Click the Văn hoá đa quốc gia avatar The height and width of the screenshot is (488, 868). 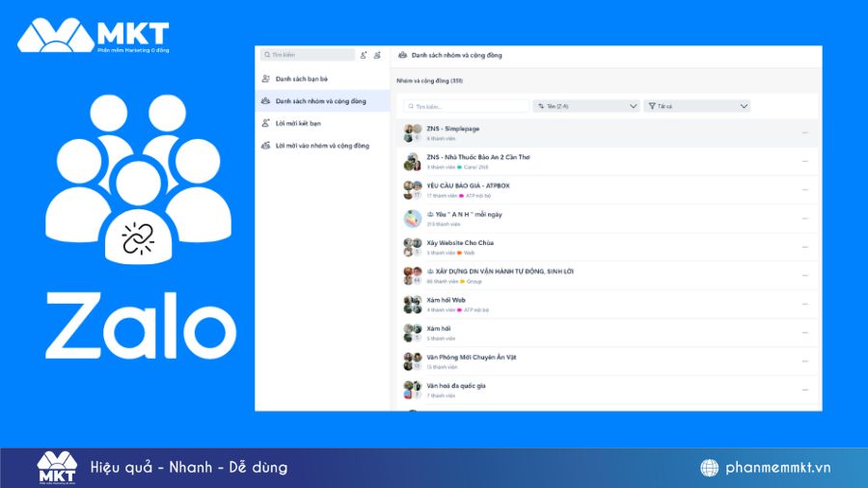pos(413,390)
